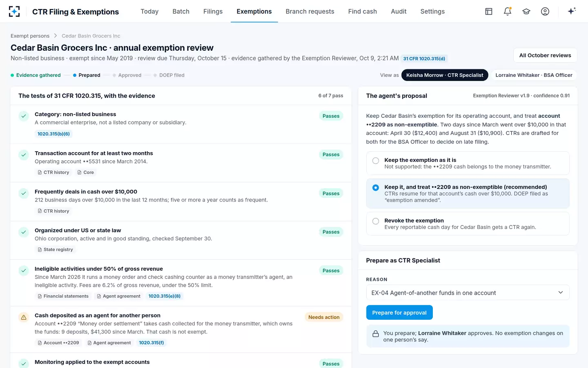Open the Filings tab
This screenshot has height=368, width=588.
[x=213, y=11]
